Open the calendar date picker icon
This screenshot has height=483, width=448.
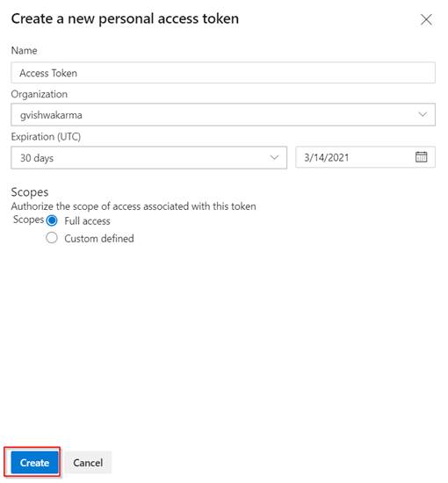[x=421, y=157]
